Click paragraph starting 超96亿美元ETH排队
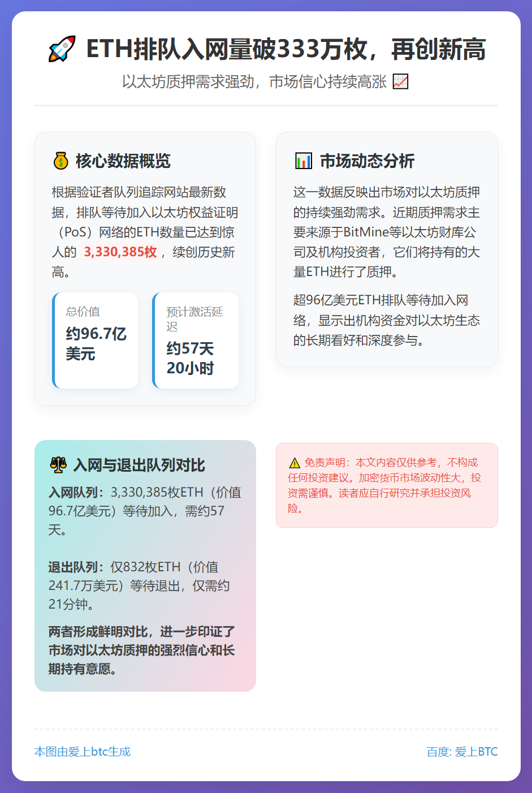Image resolution: width=532 pixels, height=793 pixels. click(x=387, y=320)
